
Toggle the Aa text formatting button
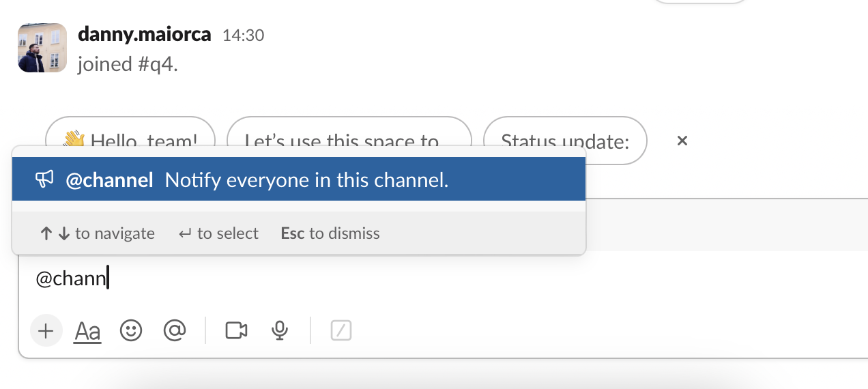[x=87, y=332]
